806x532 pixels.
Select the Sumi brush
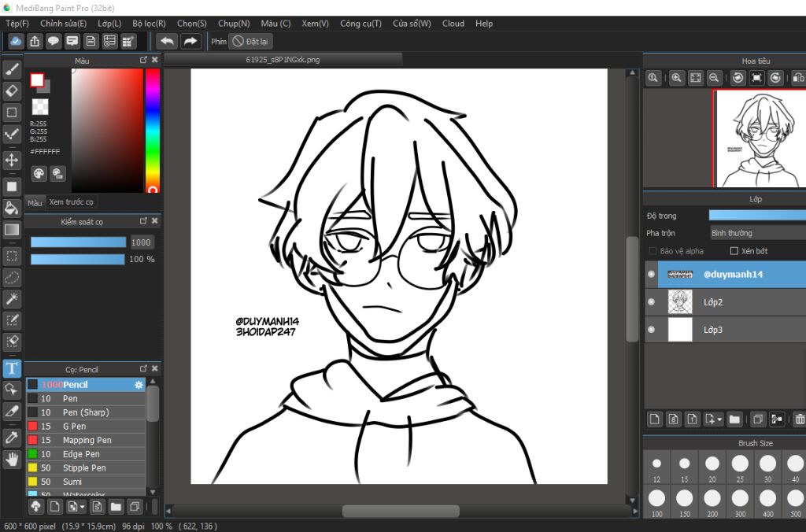[86, 482]
